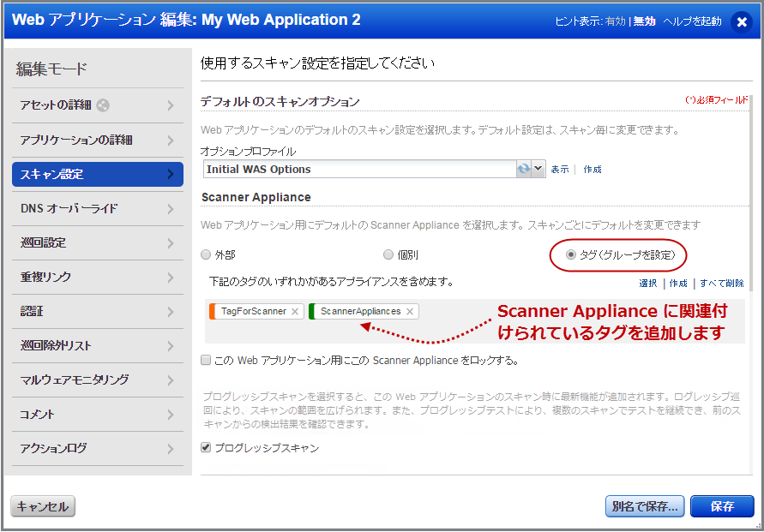Image resolution: width=764 pixels, height=532 pixels.
Task: Switch to the アプリケーションの詳細 section
Action: (x=94, y=140)
